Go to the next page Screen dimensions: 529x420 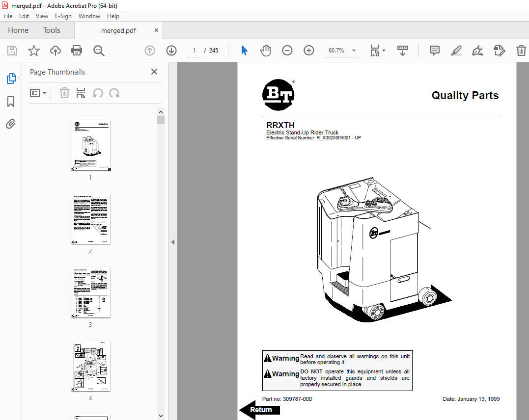[171, 51]
